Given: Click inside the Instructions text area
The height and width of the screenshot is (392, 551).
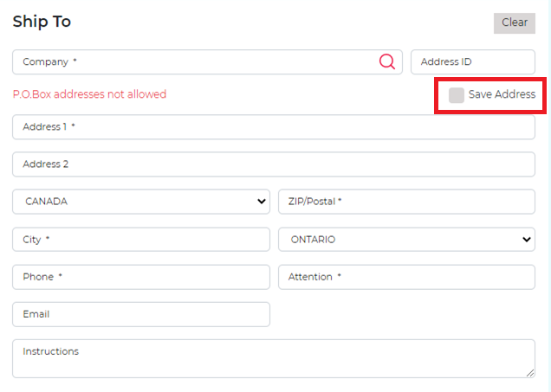Looking at the screenshot, I should [273, 358].
